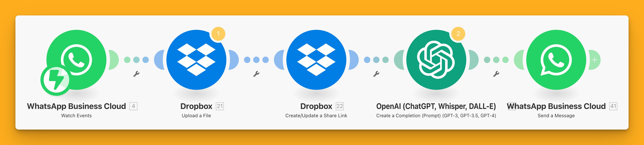The height and width of the screenshot is (145, 644).
Task: Click the "OpenAI (ChatGPT, Whisper, DALL-E)" title
Action: (436, 106)
